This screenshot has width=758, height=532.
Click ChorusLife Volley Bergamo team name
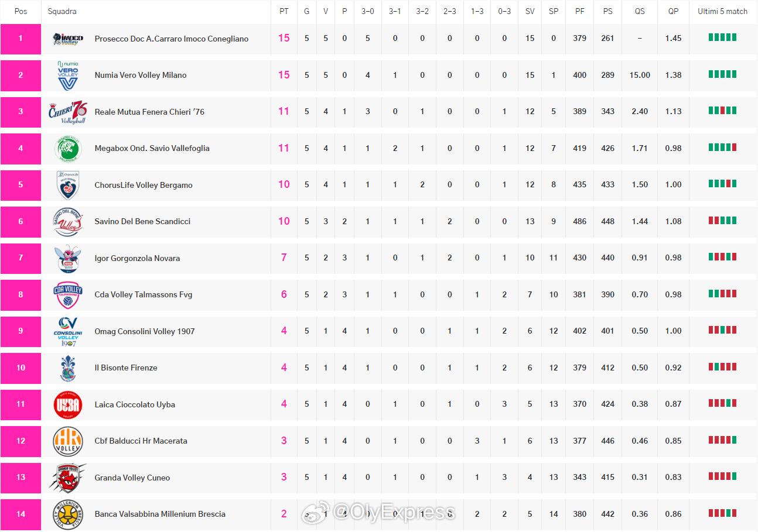(x=144, y=185)
